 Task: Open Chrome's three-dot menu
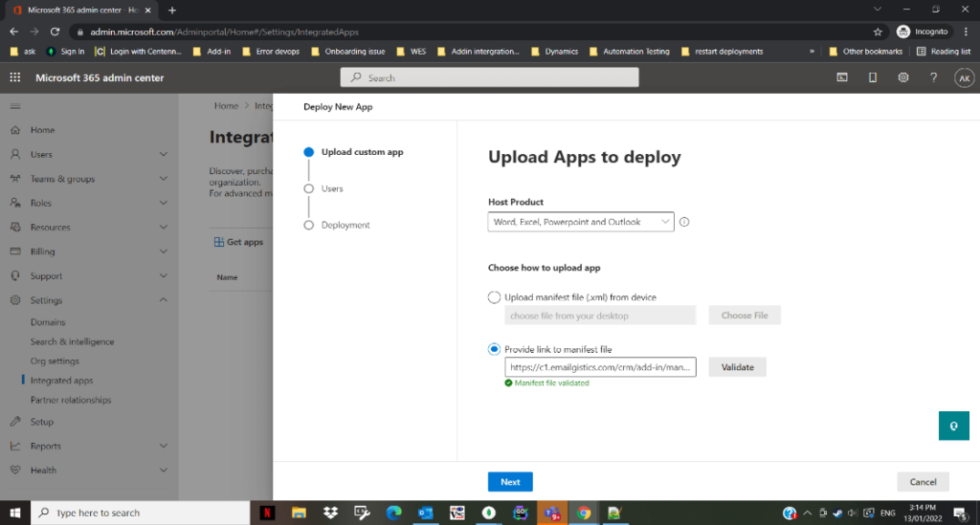point(966,32)
